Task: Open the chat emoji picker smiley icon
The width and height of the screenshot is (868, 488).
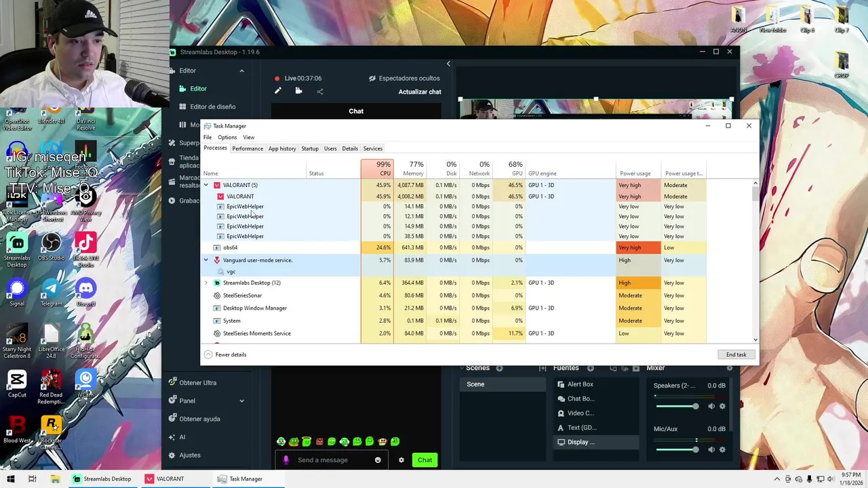Action: [x=378, y=460]
